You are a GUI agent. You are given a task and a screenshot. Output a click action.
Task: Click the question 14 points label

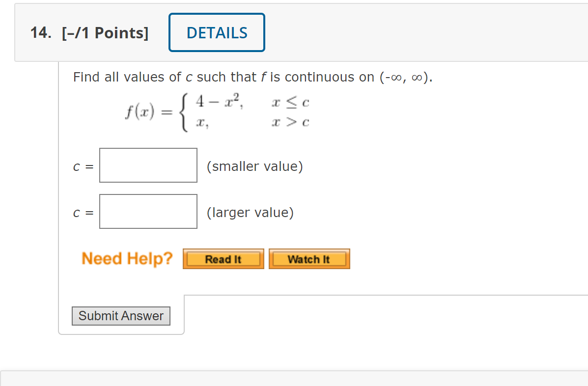105,32
